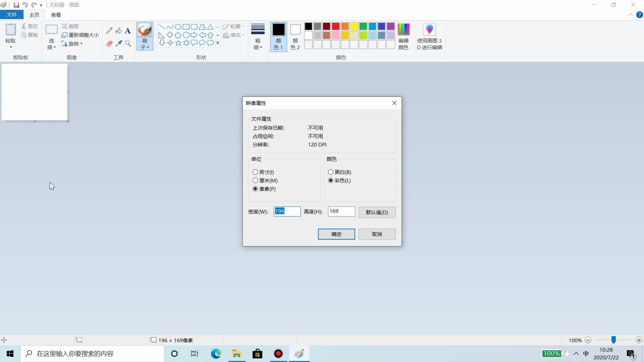
Task: Open Microsoft Edge from taskbar
Action: tap(216, 354)
